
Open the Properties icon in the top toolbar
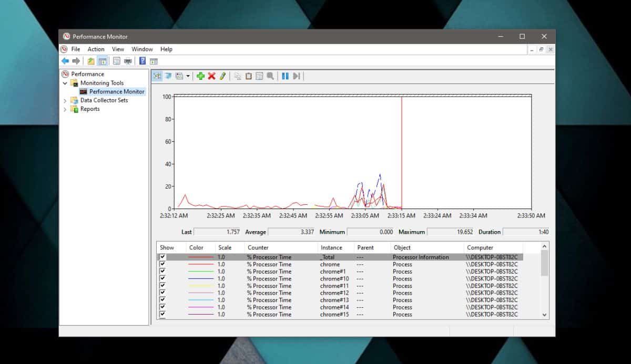[x=117, y=61]
